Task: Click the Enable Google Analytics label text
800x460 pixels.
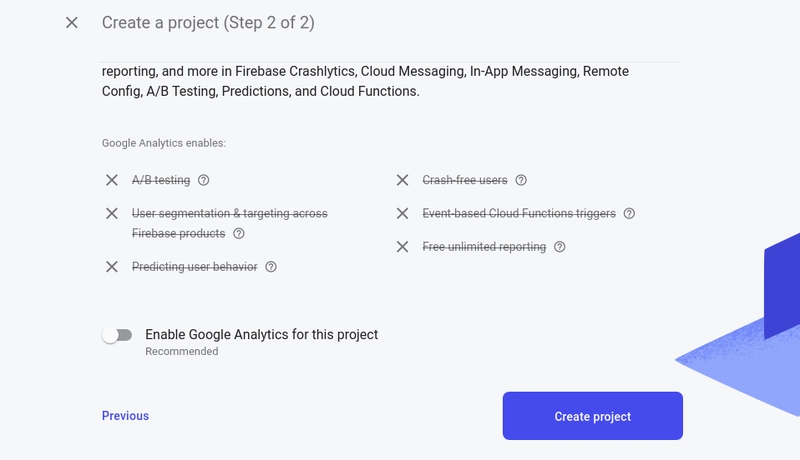Action: click(262, 335)
